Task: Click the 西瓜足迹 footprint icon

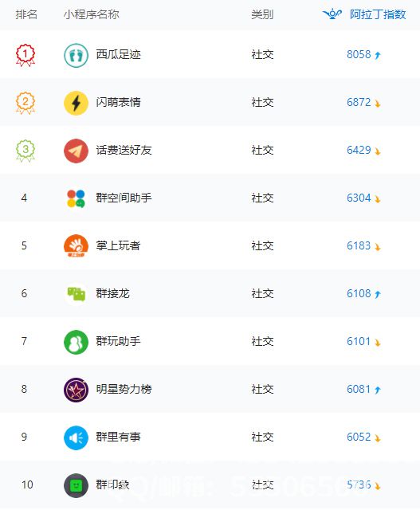Action: click(x=76, y=55)
